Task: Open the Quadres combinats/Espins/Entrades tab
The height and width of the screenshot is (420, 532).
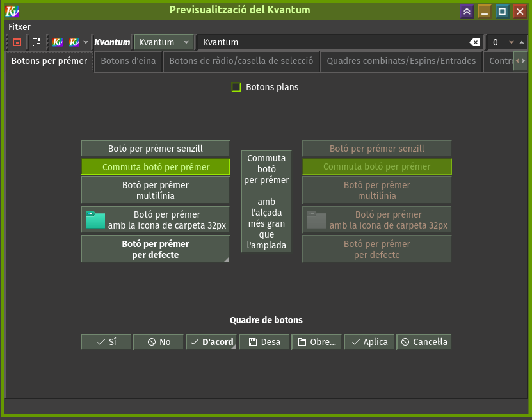Action: (401, 61)
